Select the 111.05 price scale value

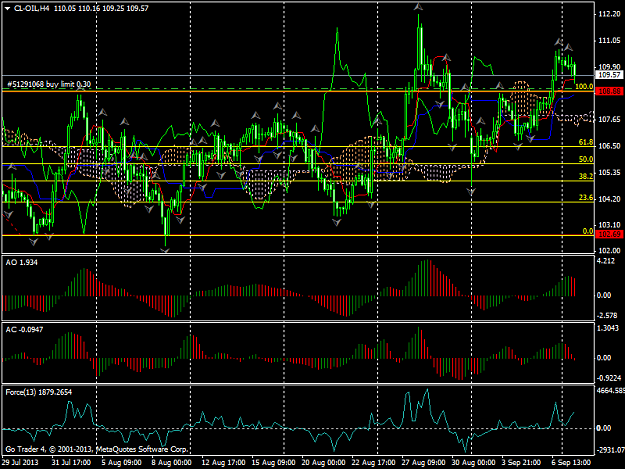pos(609,41)
